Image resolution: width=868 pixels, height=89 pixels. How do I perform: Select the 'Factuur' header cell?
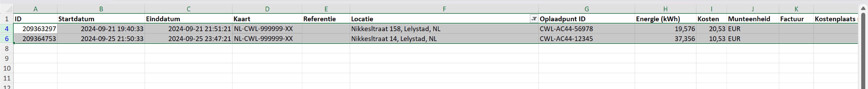[796, 19]
